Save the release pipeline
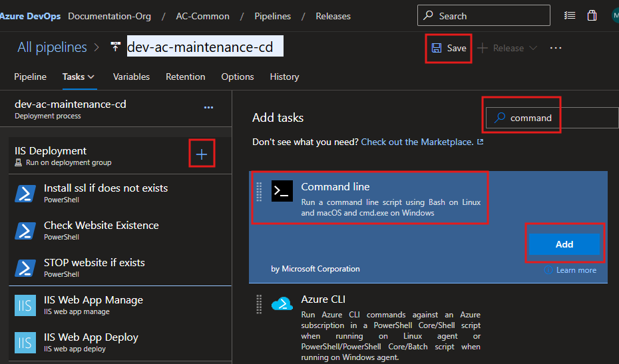Viewport: 619px width, 364px height. pyautogui.click(x=449, y=48)
